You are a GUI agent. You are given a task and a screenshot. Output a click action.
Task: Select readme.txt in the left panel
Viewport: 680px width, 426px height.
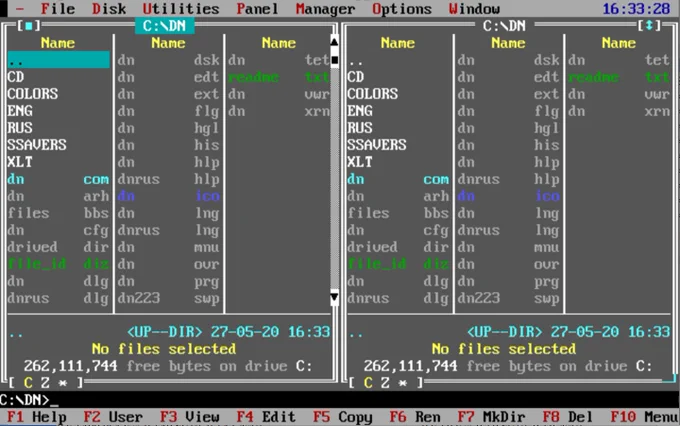279,77
